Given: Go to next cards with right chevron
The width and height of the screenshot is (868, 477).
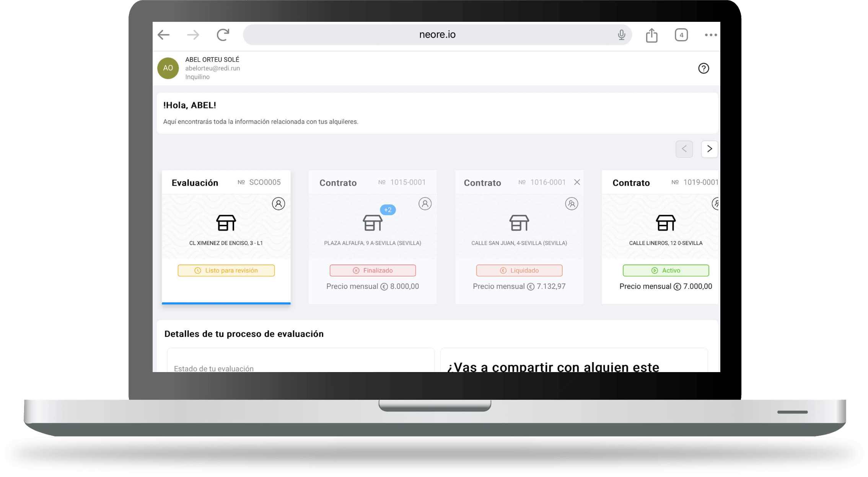Looking at the screenshot, I should tap(709, 149).
